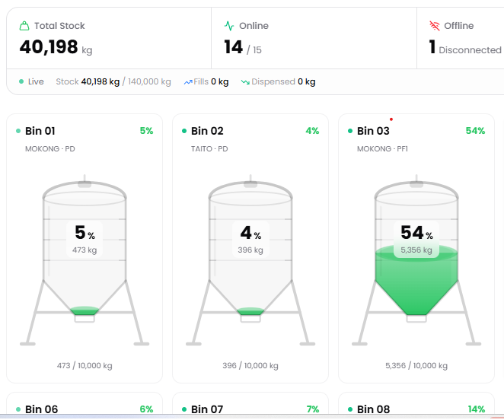Click the 5% badge on Bin 01 header
Image resolution: width=504 pixels, height=420 pixels.
(x=146, y=131)
